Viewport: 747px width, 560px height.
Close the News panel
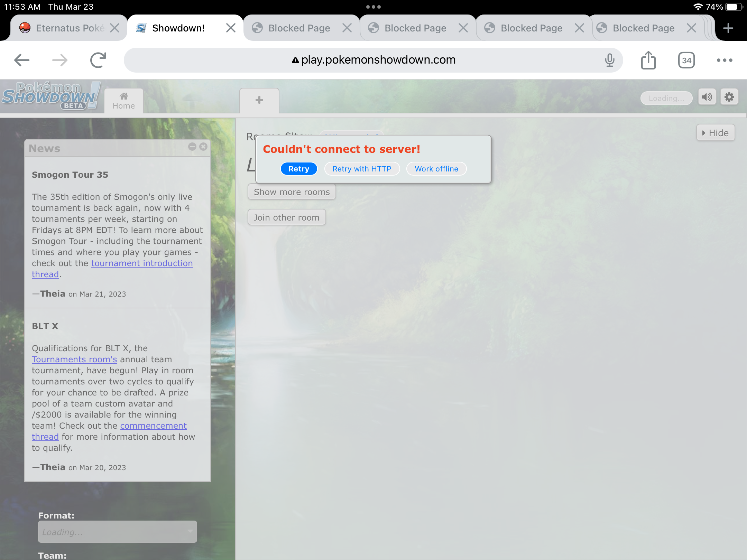click(x=203, y=147)
